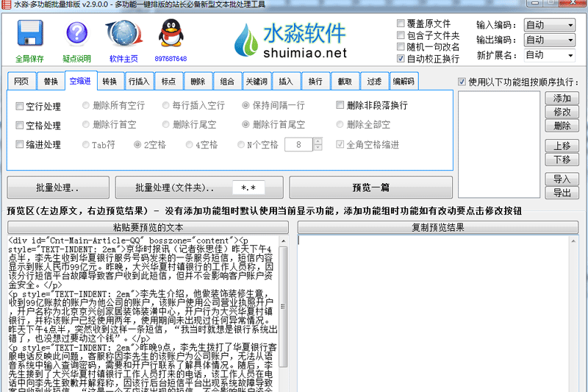This screenshot has height=392, width=588.
Task: Click the 导入 button
Action: coord(562,179)
